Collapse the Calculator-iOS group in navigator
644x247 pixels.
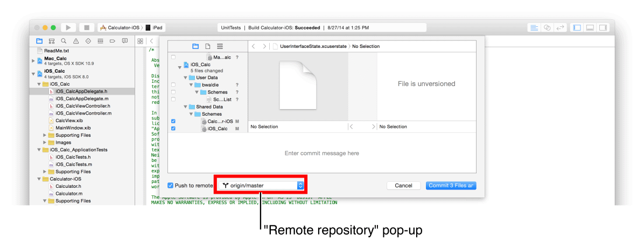pos(39,179)
